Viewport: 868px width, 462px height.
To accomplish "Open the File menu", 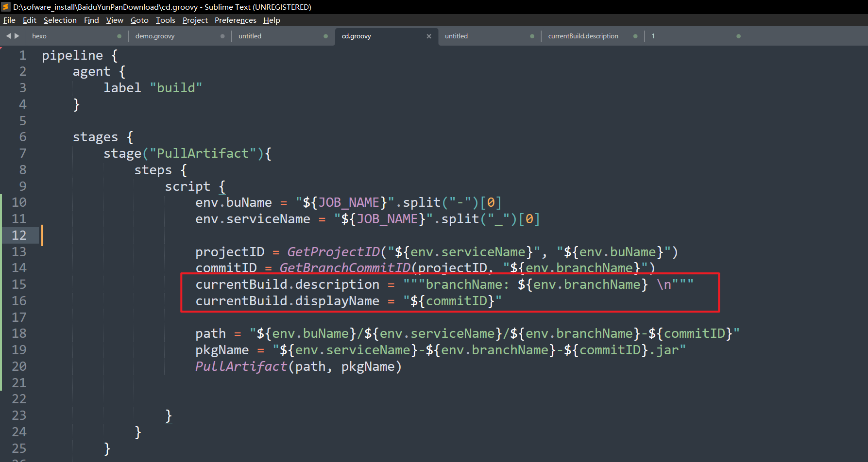I will (x=9, y=20).
